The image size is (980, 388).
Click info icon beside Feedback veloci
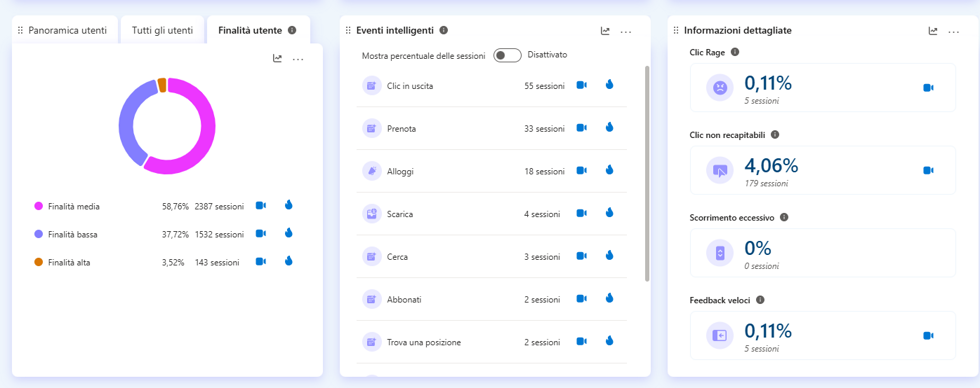[x=760, y=300]
